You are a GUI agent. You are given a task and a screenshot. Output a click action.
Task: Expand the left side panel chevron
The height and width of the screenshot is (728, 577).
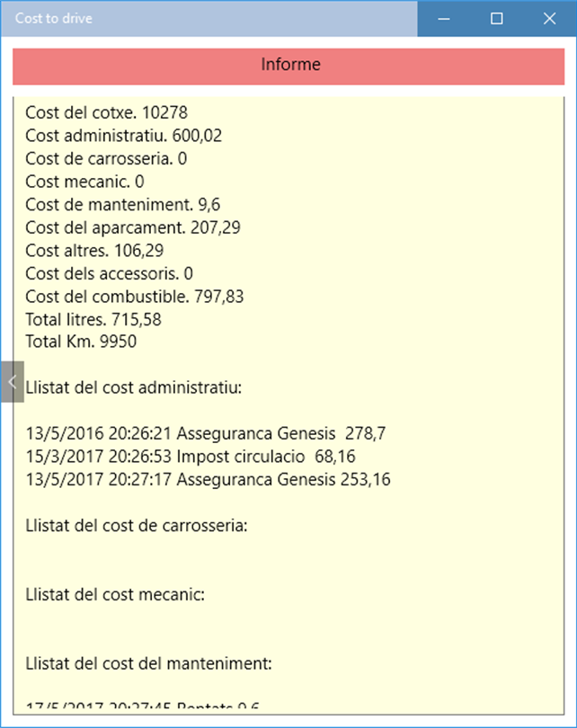click(12, 382)
